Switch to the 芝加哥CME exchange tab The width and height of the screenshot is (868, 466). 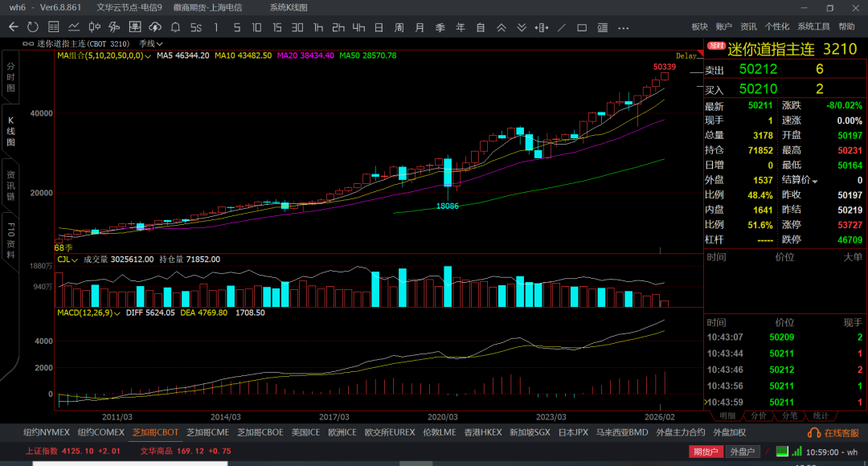pyautogui.click(x=207, y=432)
